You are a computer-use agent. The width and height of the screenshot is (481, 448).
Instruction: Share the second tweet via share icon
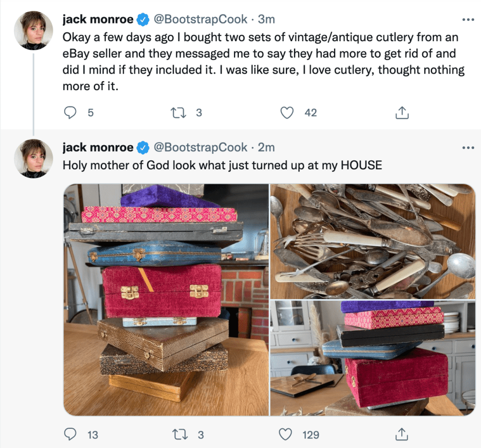[401, 434]
